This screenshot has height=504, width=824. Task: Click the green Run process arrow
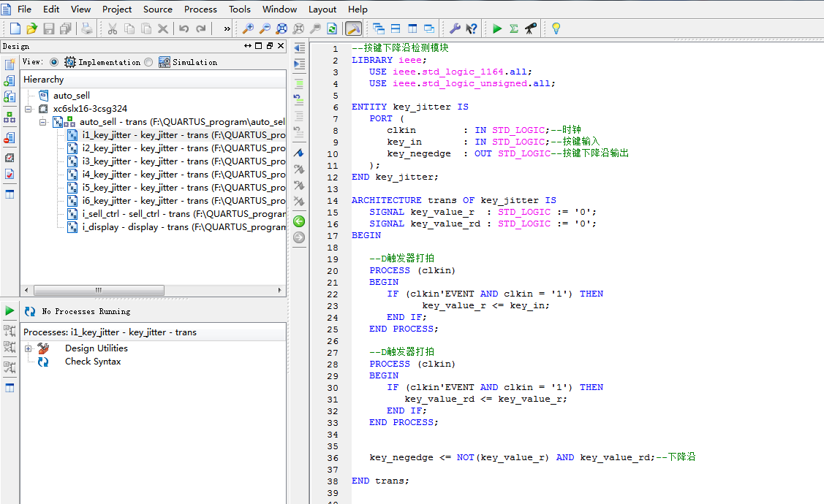pos(10,311)
